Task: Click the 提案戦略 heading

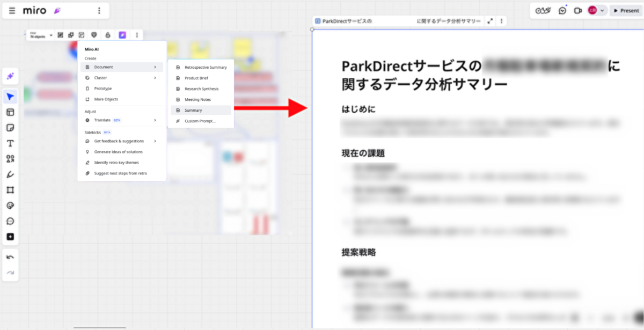Action: pyautogui.click(x=359, y=252)
